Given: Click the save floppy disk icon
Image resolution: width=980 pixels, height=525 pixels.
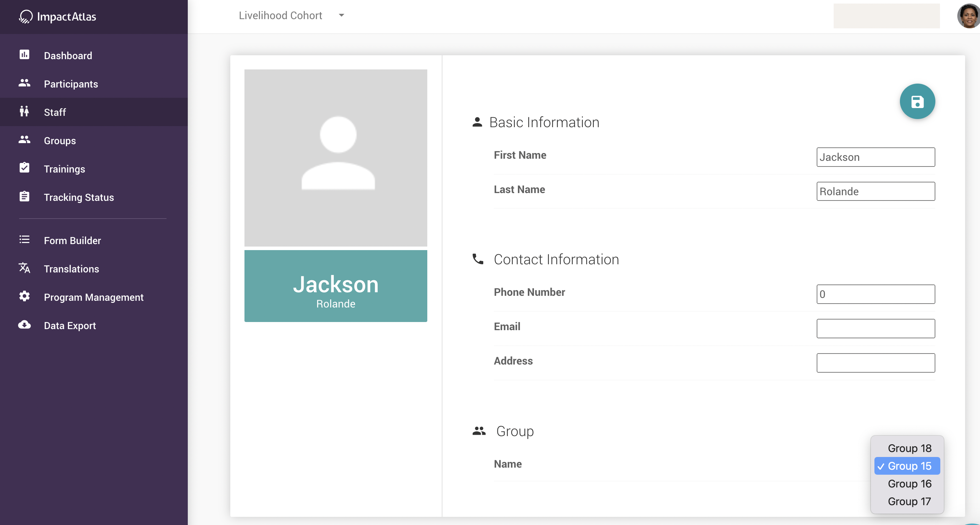Looking at the screenshot, I should (917, 102).
